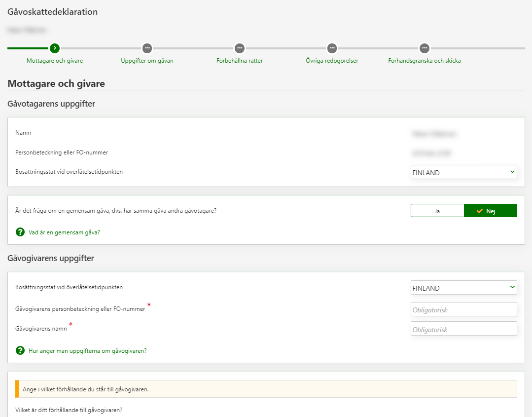Click step circle above Förbehållna rätter
Screen dimensions: 532x417
(x=240, y=48)
